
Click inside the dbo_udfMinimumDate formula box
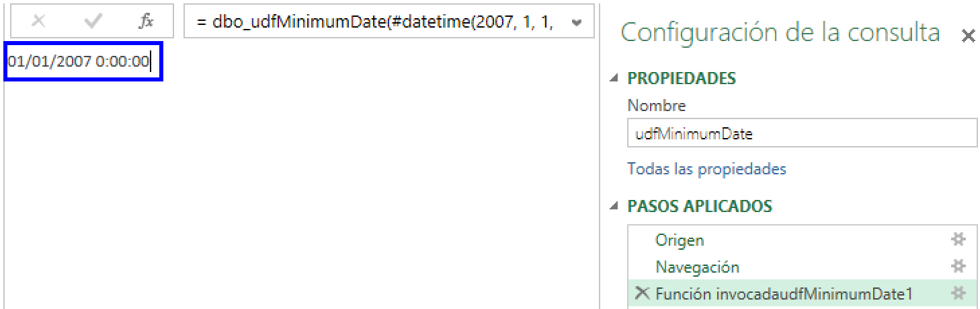tap(376, 22)
